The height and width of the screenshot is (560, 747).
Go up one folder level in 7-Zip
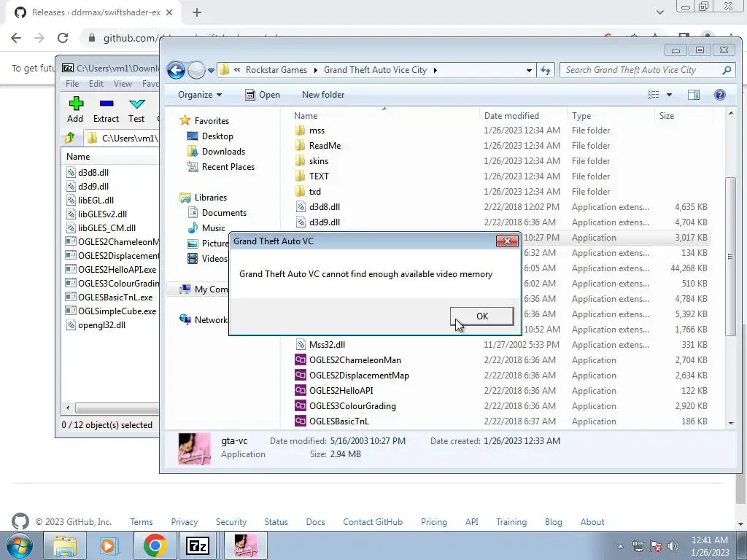70,138
